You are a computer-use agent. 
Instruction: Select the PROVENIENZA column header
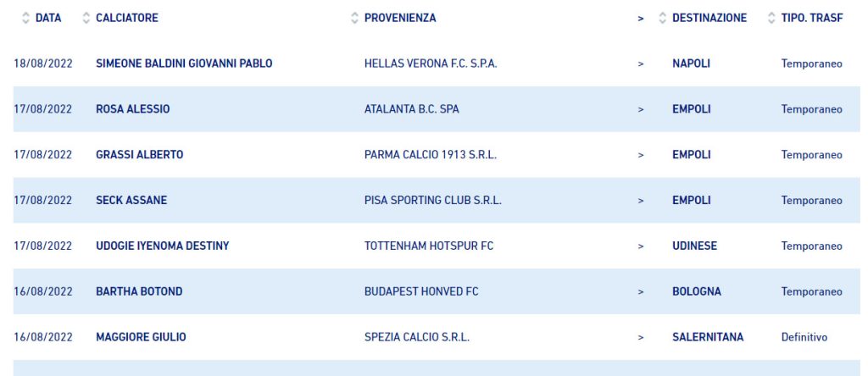tap(400, 19)
